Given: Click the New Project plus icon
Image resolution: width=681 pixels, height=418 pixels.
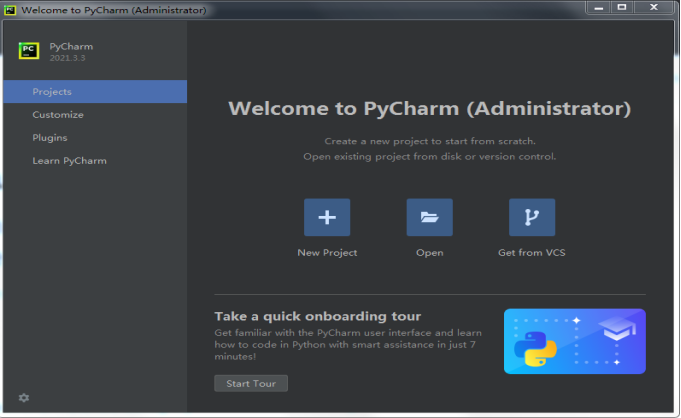Looking at the screenshot, I should tap(327, 217).
